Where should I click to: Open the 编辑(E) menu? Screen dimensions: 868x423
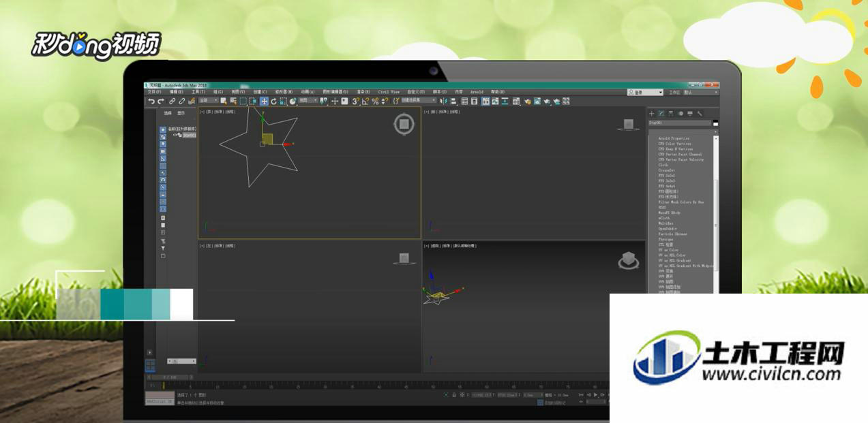(176, 92)
